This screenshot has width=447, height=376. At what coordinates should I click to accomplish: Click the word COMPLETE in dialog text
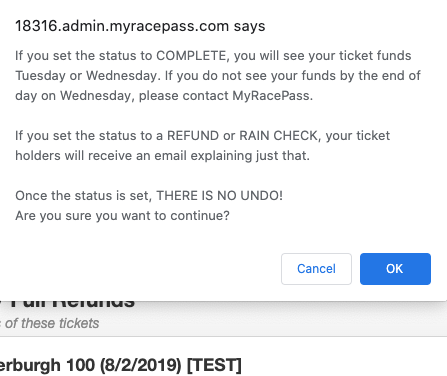193,55
